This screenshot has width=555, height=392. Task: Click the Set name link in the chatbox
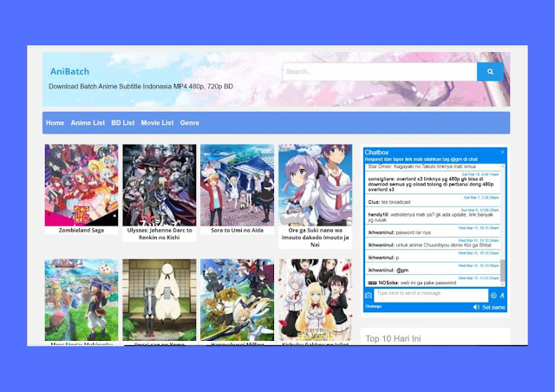click(x=493, y=307)
